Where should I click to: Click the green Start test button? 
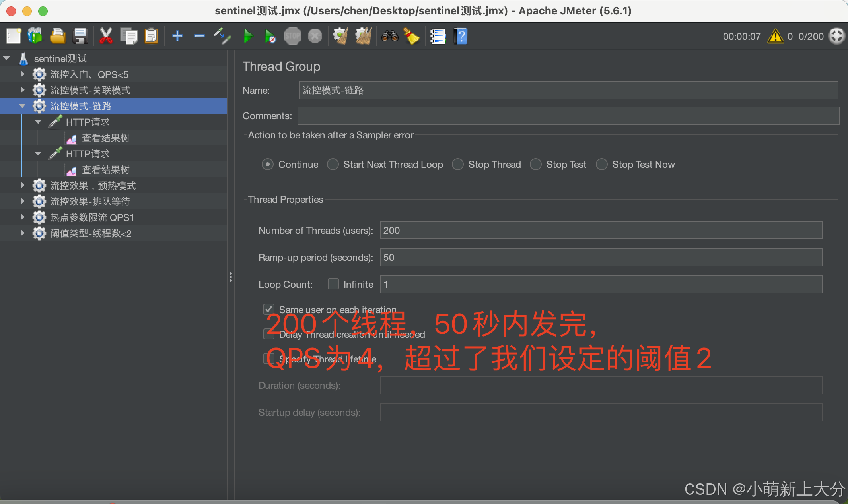tap(248, 36)
